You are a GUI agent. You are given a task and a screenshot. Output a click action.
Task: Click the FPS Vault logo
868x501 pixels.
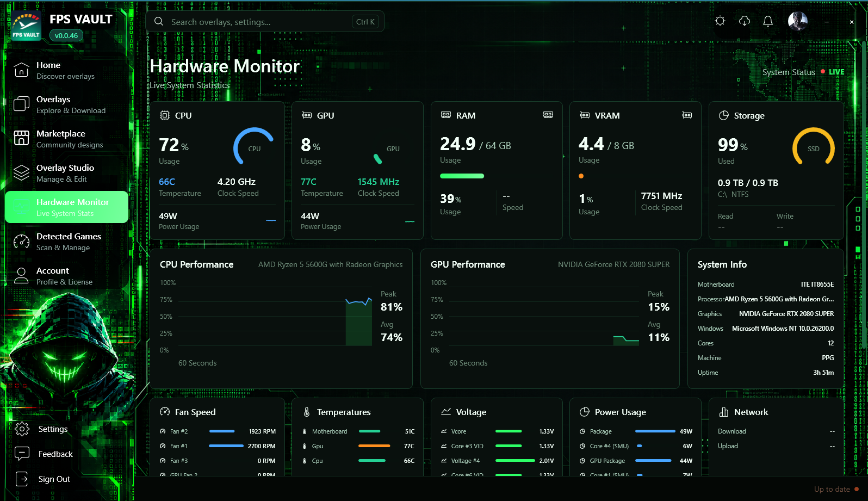(x=26, y=26)
